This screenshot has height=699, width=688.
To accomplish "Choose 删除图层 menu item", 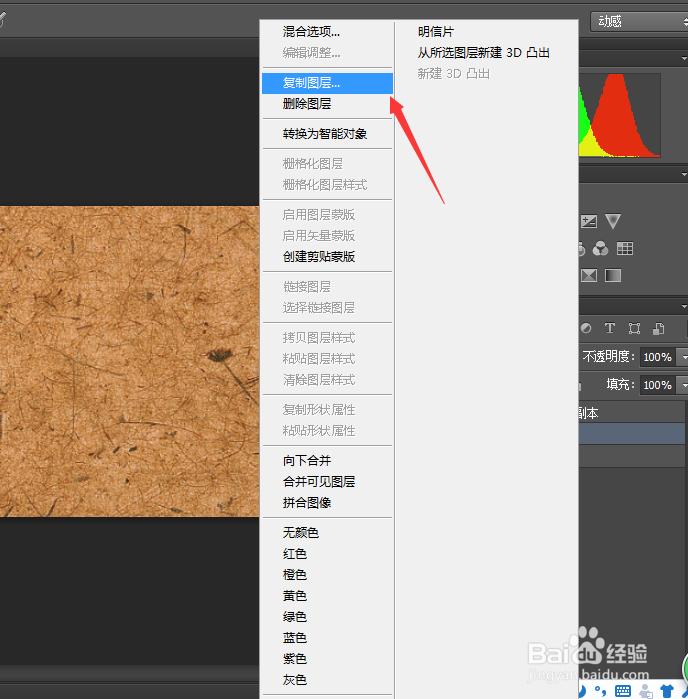I will 327,104.
